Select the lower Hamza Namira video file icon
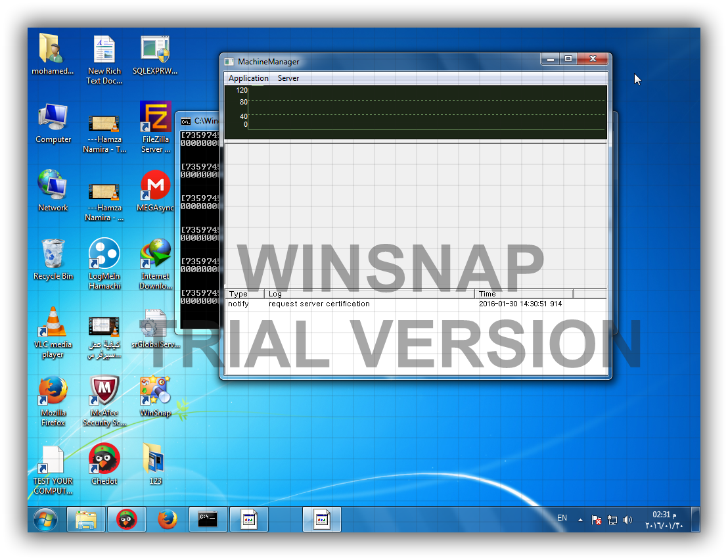The height and width of the screenshot is (560, 728). (x=104, y=202)
